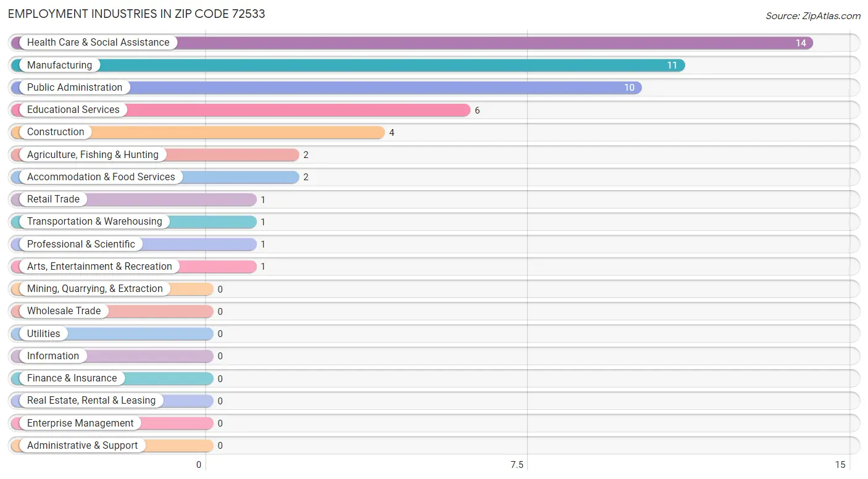Viewport: 868px width, 479px height.
Task: Click the value 0 beside Enterprise Management
Action: (x=220, y=423)
